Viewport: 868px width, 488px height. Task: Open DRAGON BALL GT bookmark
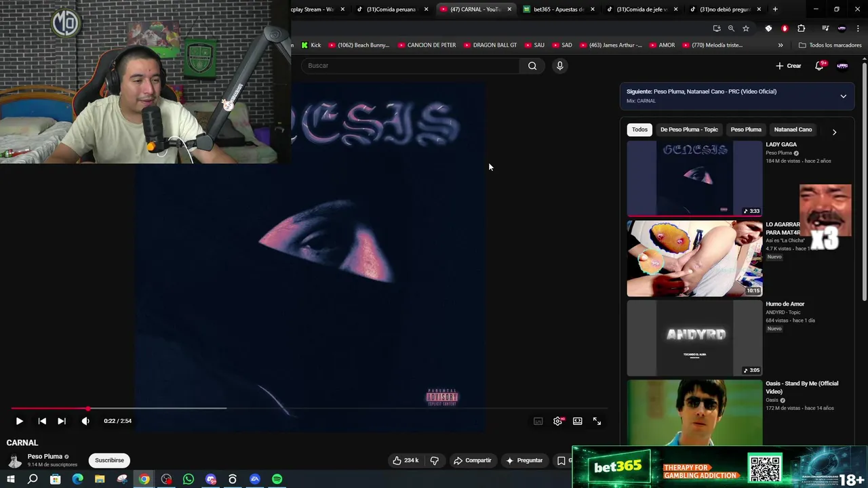pyautogui.click(x=490, y=45)
